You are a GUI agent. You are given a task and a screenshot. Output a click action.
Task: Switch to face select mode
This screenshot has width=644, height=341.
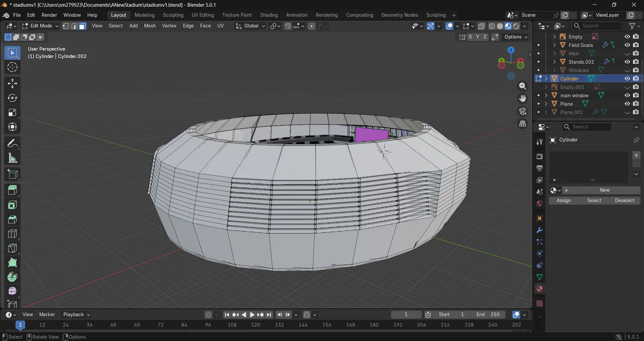[x=83, y=26]
